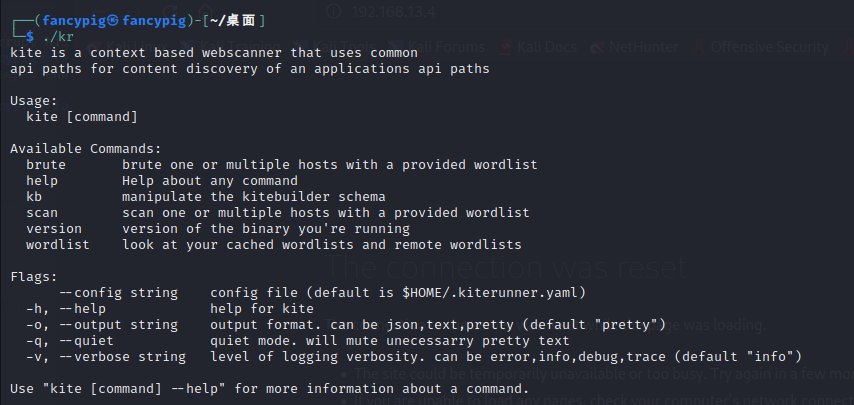Click the NetHunter bookmark icon
The width and height of the screenshot is (854, 405).
click(x=597, y=47)
